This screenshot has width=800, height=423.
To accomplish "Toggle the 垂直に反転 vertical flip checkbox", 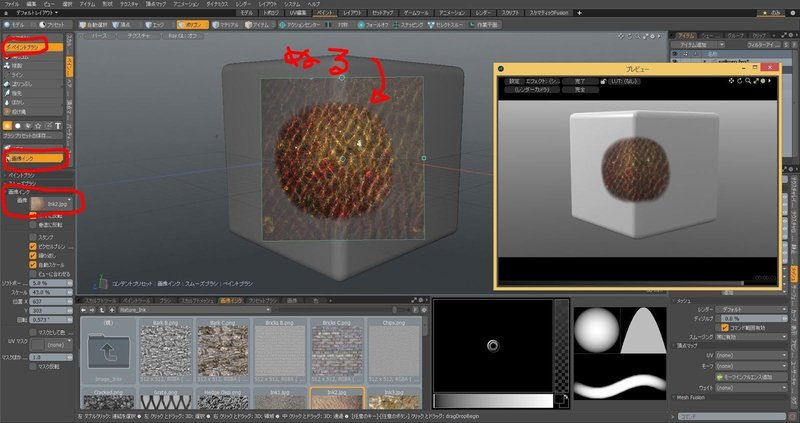I will click(33, 225).
